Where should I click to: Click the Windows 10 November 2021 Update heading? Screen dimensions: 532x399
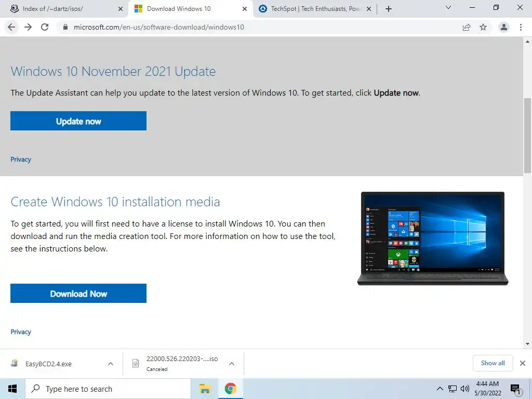click(113, 71)
